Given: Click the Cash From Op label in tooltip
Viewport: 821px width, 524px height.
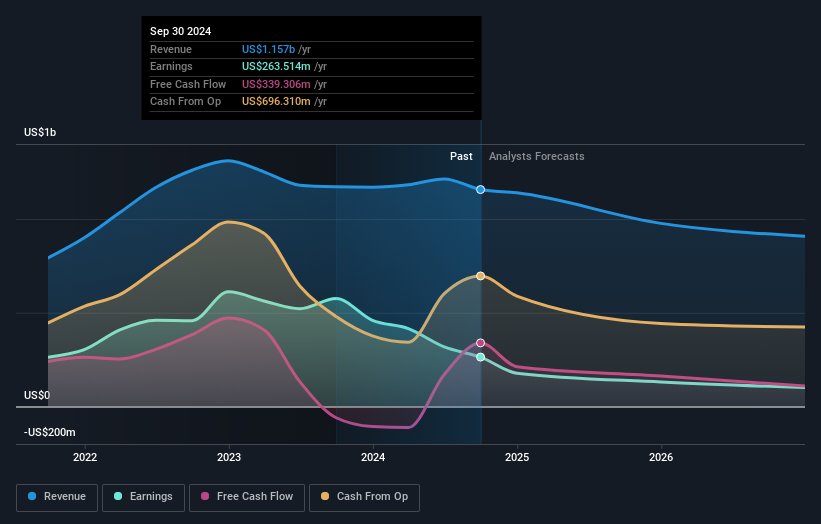Looking at the screenshot, I should (x=185, y=102).
